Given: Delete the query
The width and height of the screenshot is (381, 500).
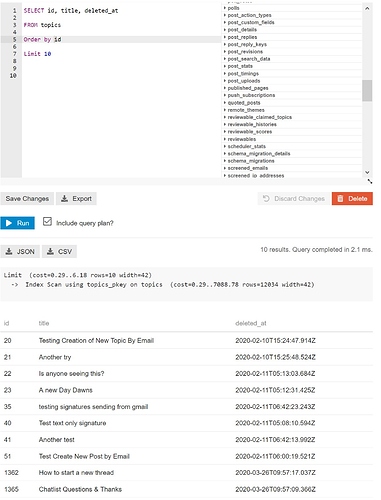Looking at the screenshot, I should pyautogui.click(x=352, y=199).
